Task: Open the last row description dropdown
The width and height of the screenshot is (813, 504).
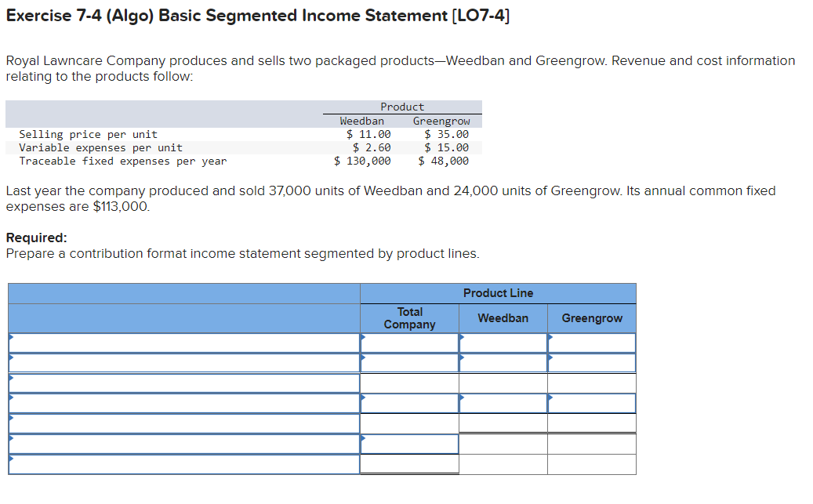Action: (x=180, y=464)
